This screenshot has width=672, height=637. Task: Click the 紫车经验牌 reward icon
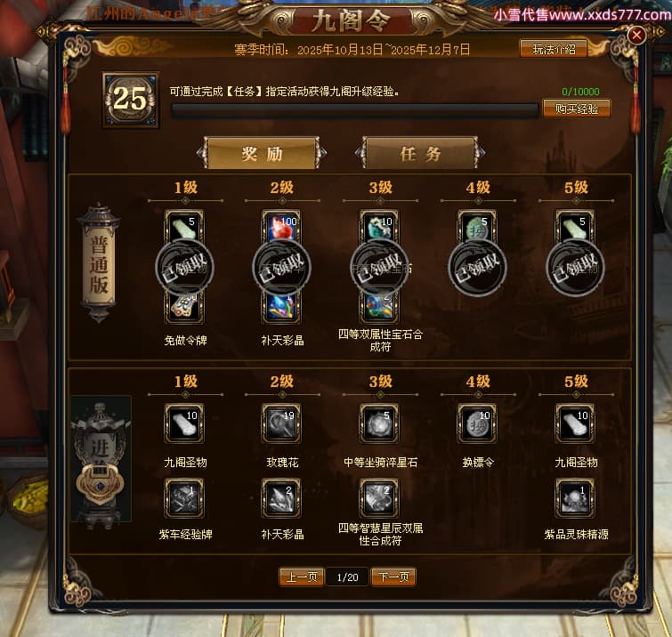[x=184, y=498]
